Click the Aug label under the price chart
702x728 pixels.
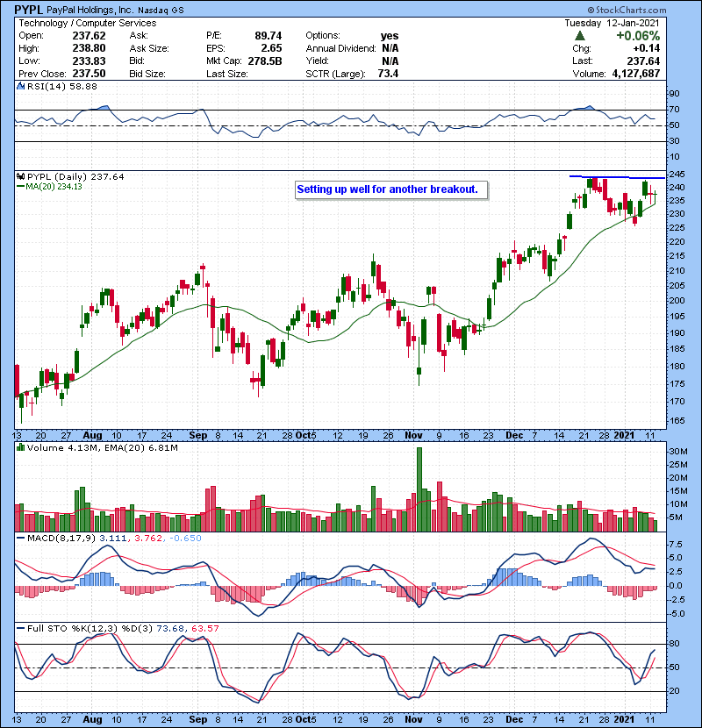click(x=92, y=436)
